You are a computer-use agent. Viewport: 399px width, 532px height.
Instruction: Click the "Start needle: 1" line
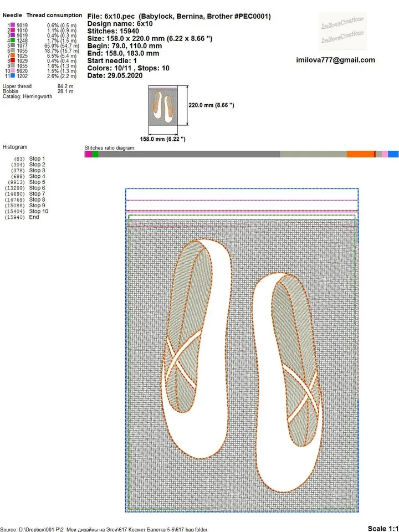[112, 61]
